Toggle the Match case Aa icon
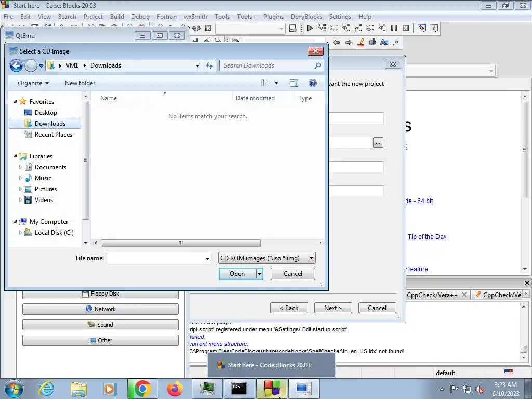 384,42
